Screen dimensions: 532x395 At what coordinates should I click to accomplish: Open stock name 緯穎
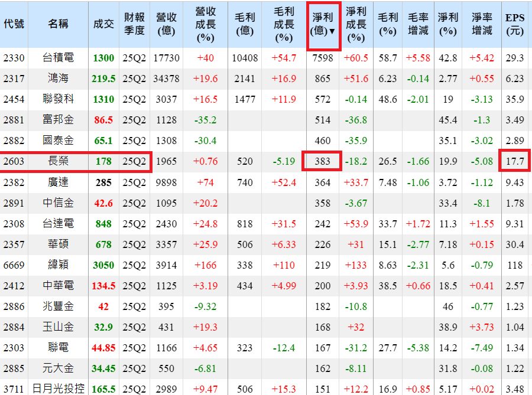pyautogui.click(x=58, y=265)
